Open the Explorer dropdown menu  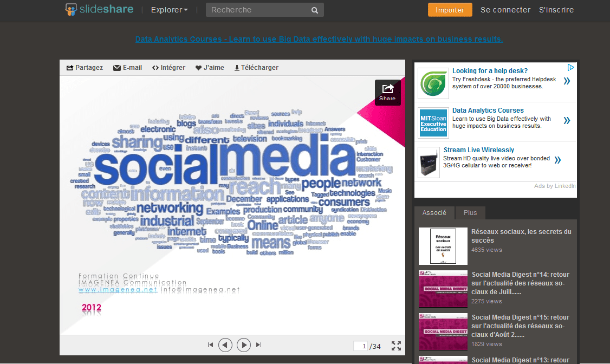[169, 10]
